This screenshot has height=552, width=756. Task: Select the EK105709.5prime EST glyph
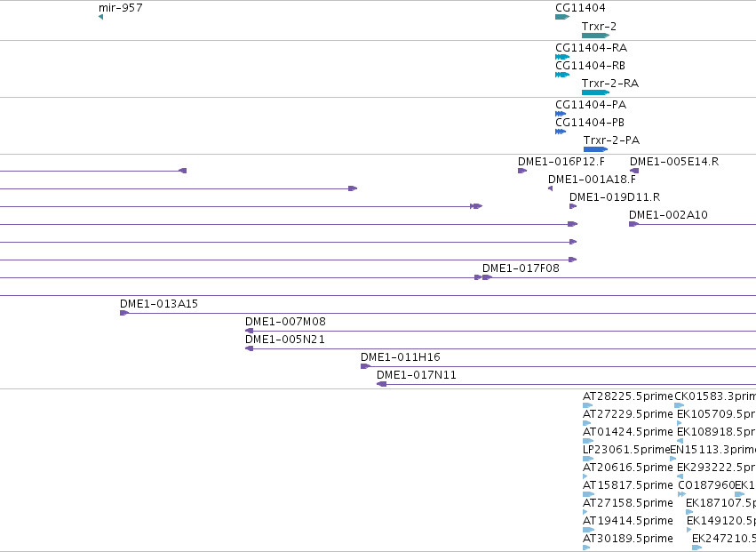coord(680,424)
